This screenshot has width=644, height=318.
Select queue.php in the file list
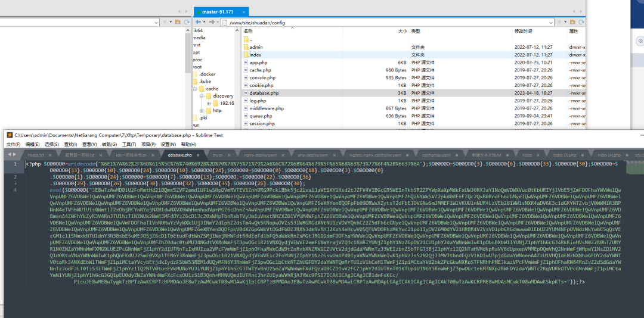(261, 116)
